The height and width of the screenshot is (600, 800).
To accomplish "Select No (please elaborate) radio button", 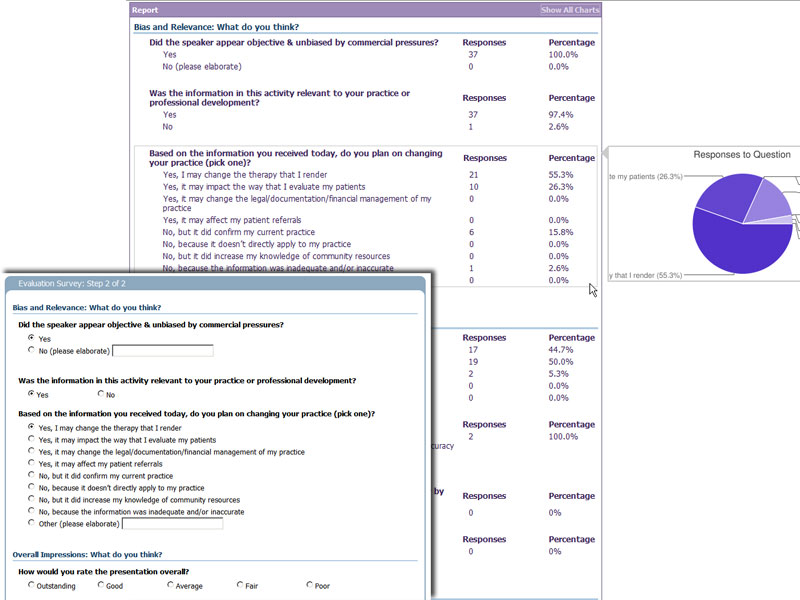I will click(32, 349).
